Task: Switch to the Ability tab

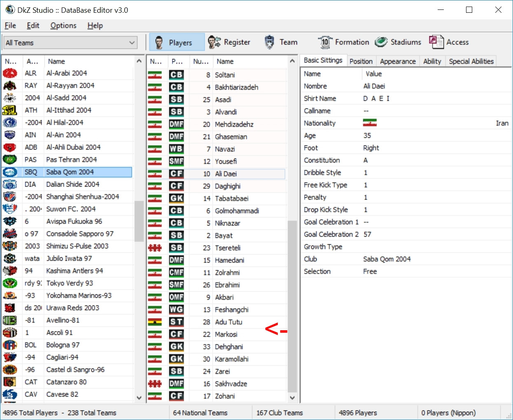Action: [432, 61]
